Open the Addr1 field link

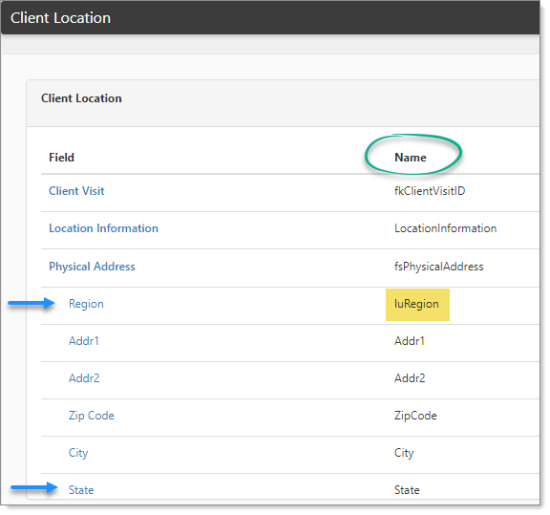coord(84,341)
